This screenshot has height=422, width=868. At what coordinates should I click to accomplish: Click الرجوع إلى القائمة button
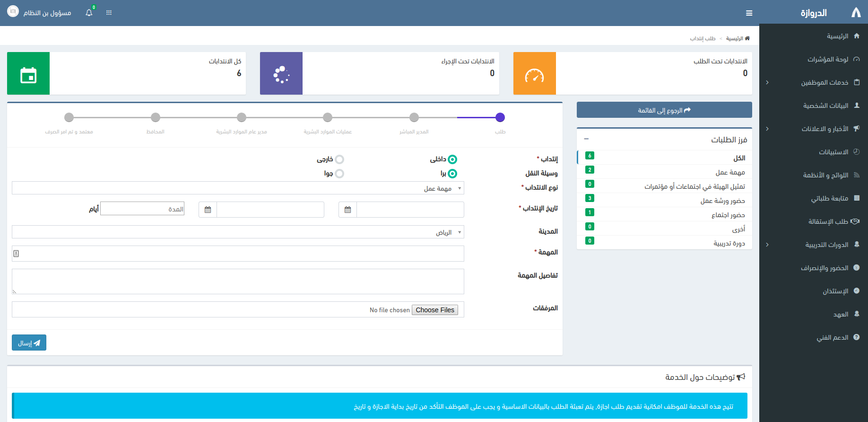click(x=664, y=110)
